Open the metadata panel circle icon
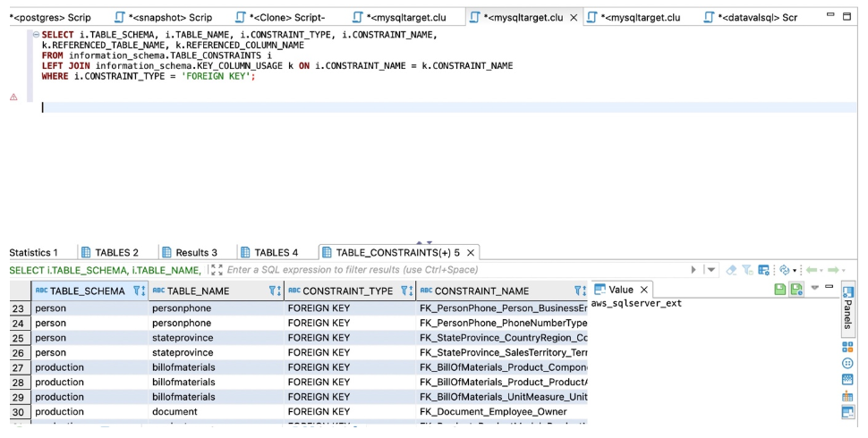 tap(847, 363)
